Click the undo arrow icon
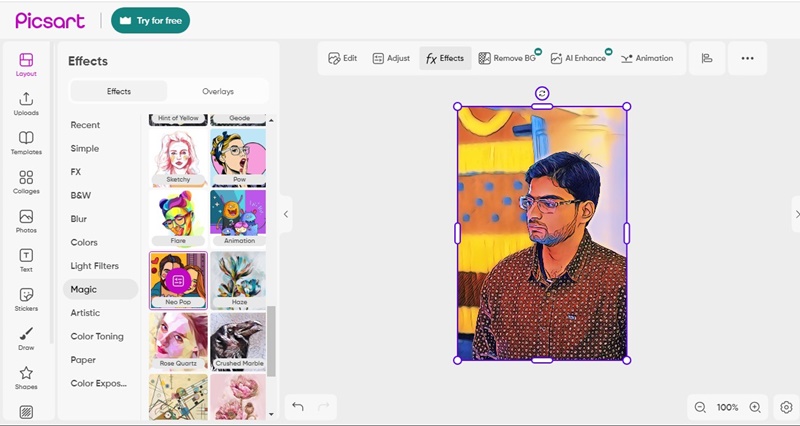The width and height of the screenshot is (800, 426). coord(298,406)
